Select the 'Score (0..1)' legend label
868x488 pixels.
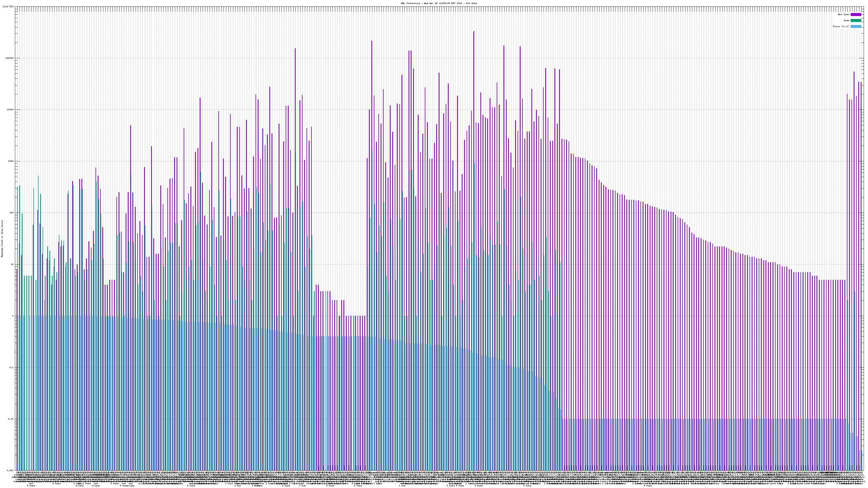(841, 26)
